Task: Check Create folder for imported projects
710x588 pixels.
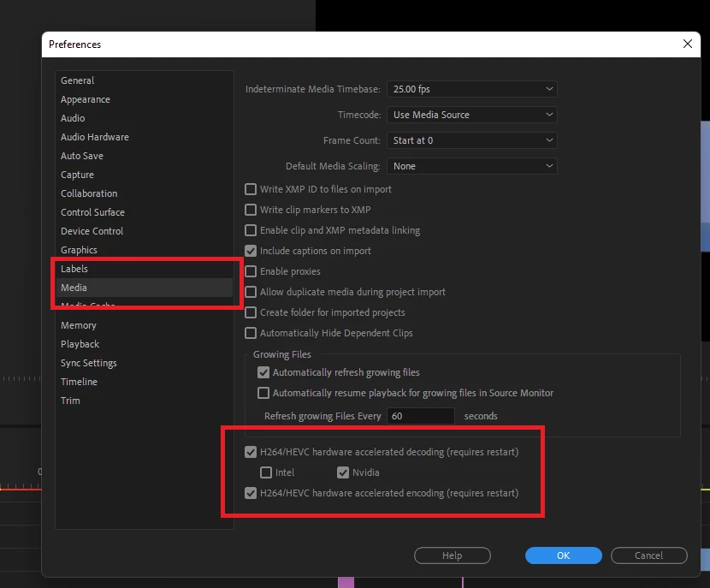Action: (x=251, y=312)
